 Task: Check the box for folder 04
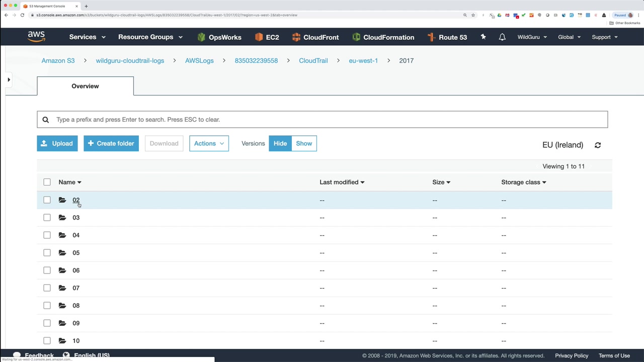[47, 235]
